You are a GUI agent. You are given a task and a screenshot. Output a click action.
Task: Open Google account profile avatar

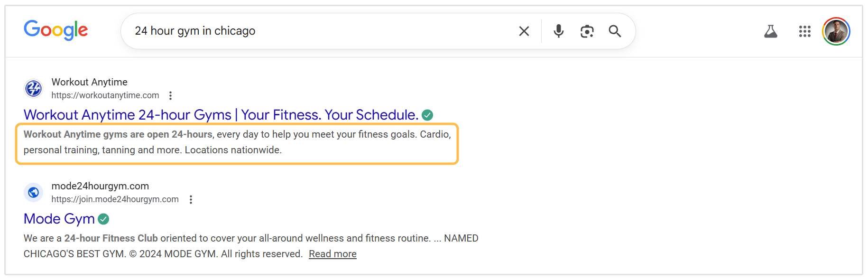pos(836,32)
